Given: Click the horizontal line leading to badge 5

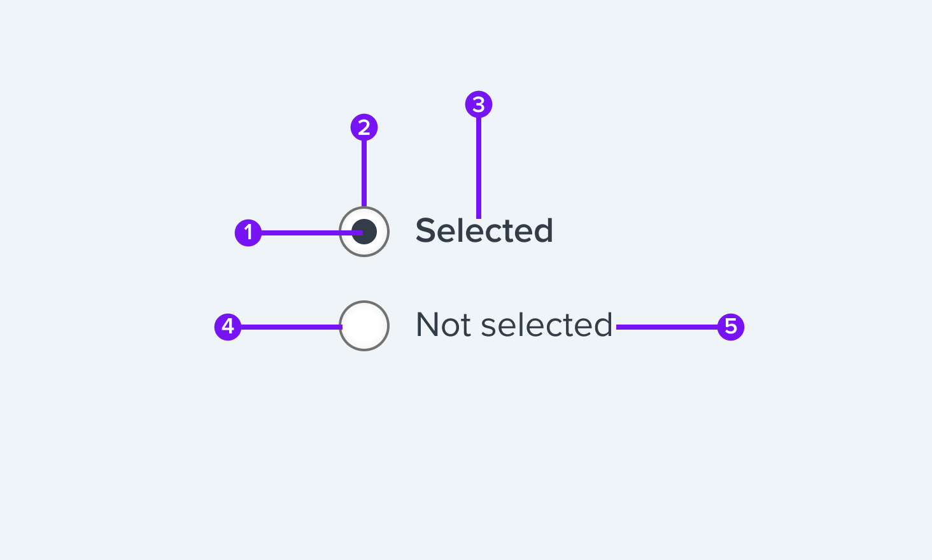Looking at the screenshot, I should coord(667,326).
